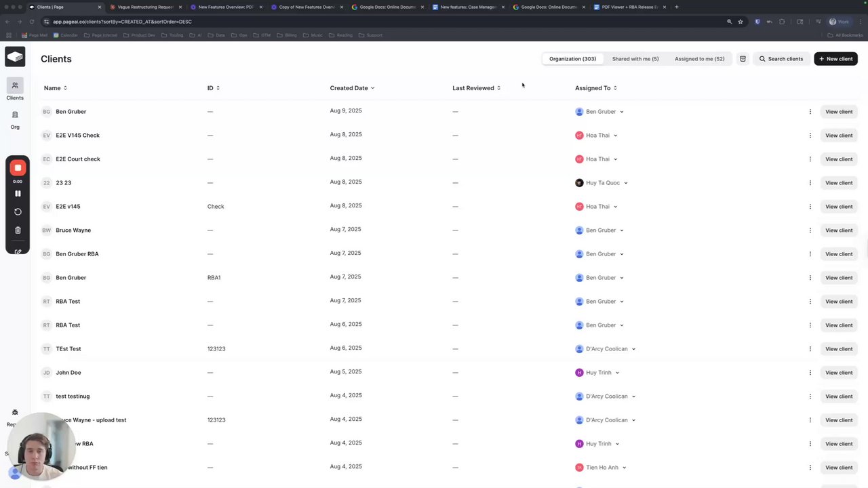Viewport: 868px width, 488px height.
Task: Click the archive box icon beside search
Action: pyautogui.click(x=743, y=59)
